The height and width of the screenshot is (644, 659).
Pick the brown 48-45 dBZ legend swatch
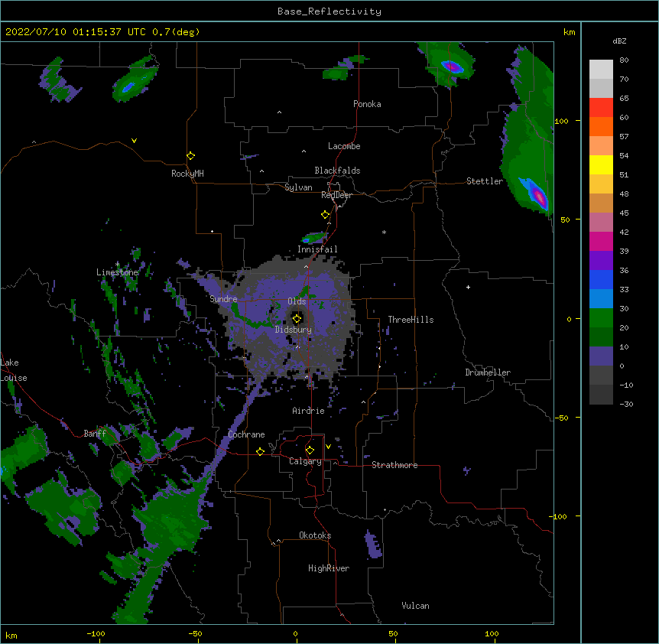click(601, 203)
